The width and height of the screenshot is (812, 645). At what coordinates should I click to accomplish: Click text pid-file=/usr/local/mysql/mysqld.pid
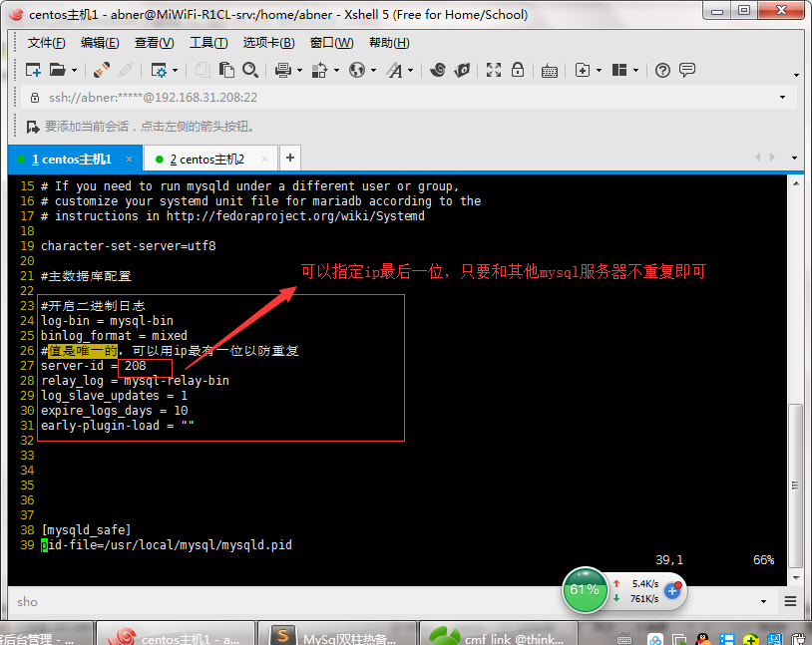click(167, 544)
